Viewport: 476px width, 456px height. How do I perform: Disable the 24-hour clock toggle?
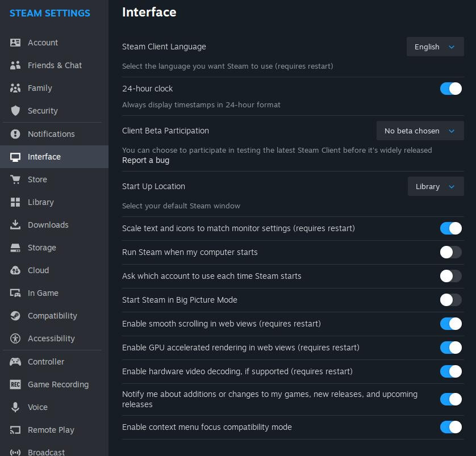coord(450,89)
